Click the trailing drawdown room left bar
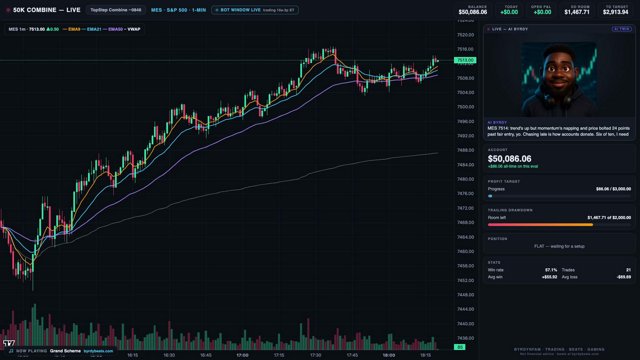This screenshot has height=360, width=640. tap(559, 224)
